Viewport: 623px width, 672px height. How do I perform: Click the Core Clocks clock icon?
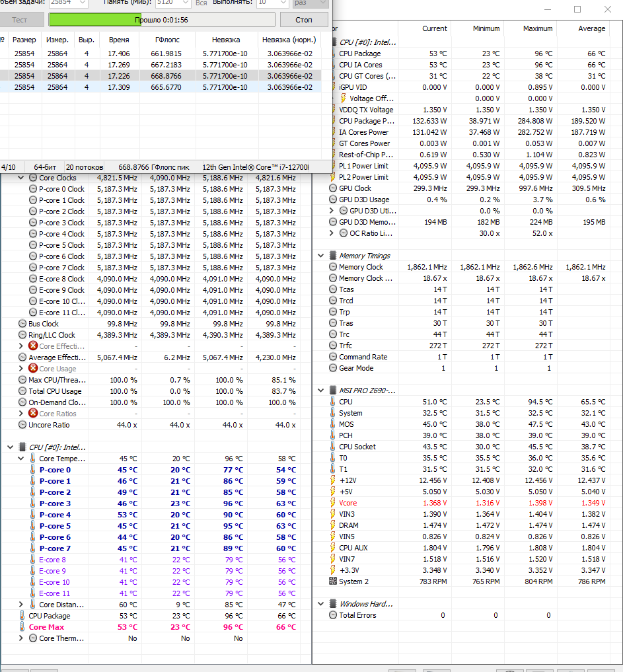tap(33, 178)
